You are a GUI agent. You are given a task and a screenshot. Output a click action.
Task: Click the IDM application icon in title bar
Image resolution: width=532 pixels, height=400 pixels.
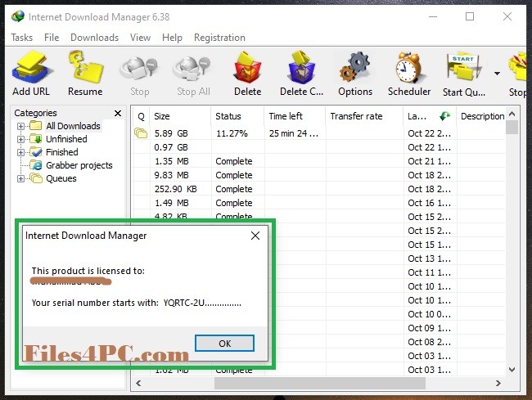[x=18, y=16]
